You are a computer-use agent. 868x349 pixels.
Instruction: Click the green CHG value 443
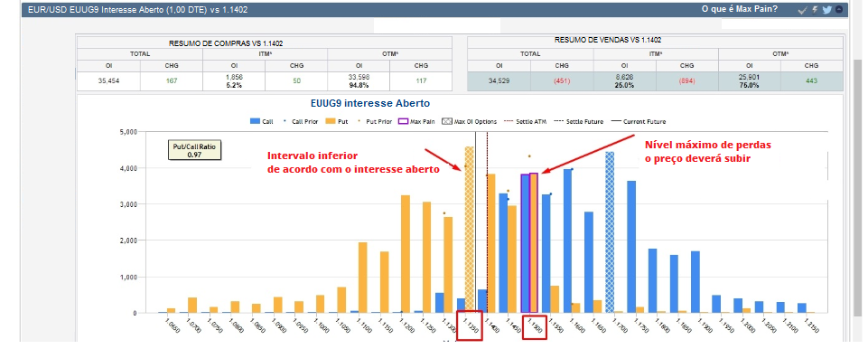(811, 80)
